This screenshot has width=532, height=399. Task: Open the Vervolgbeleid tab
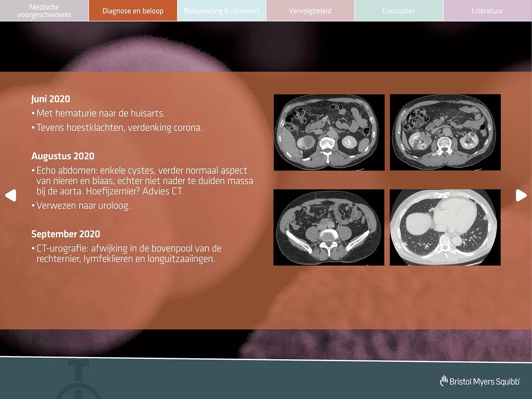[310, 11]
